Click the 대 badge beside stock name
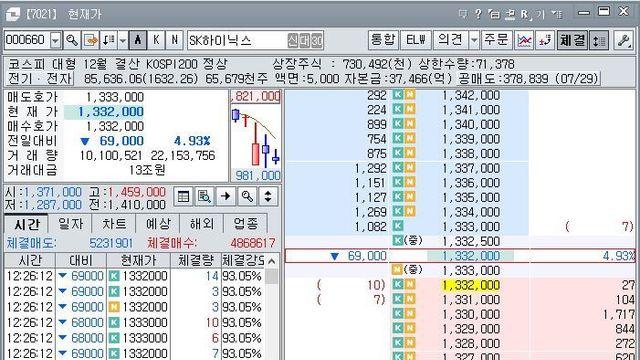This screenshot has width=640, height=360. [x=305, y=40]
